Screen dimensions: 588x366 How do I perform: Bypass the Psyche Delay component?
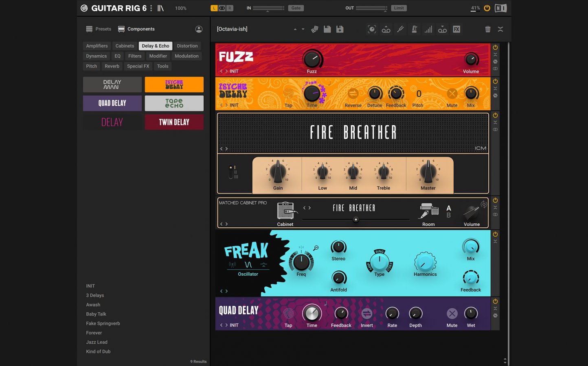pyautogui.click(x=495, y=95)
